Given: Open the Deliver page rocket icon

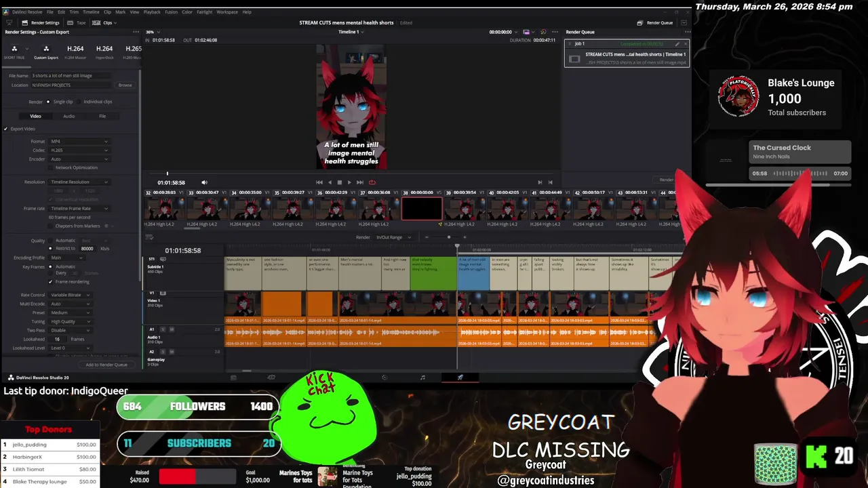Looking at the screenshot, I should click(x=460, y=378).
